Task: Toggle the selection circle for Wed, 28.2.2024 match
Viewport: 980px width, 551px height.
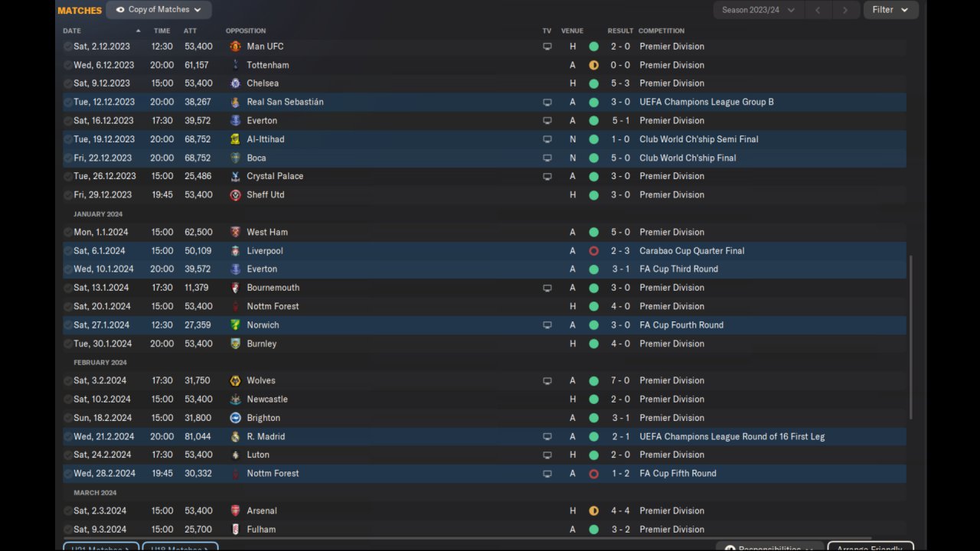Action: pyautogui.click(x=68, y=474)
